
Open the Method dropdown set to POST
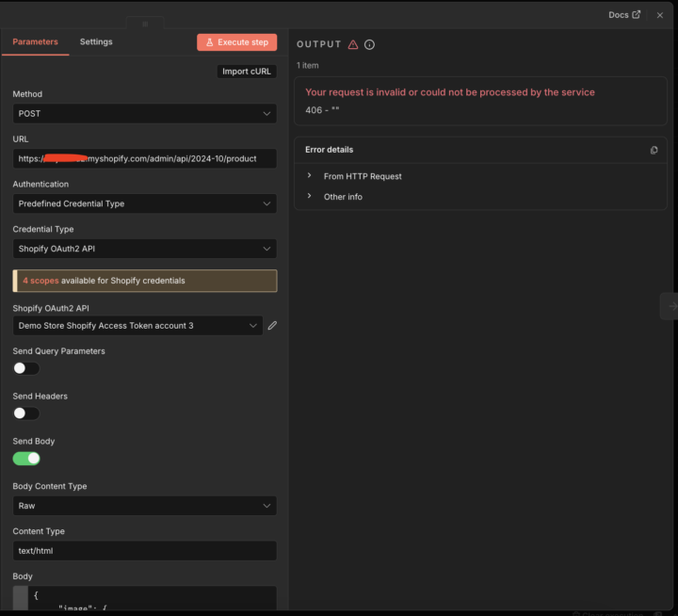[x=145, y=113]
